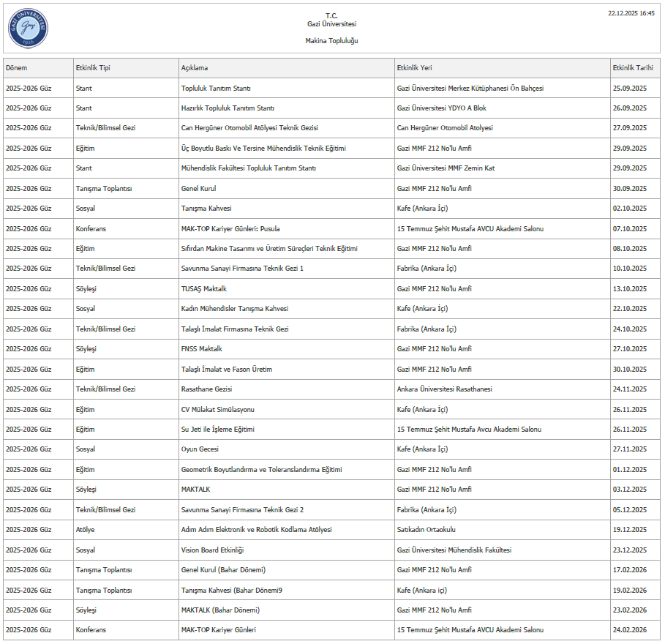This screenshot has height=644, width=665.
Task: Click the Atölye event type cell
Action: tap(85, 530)
